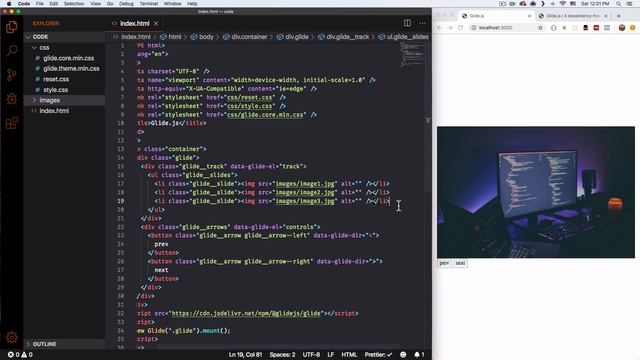Screen dimensions: 640x360
Task: Open the editor More Actions ellipsis
Action: click(x=422, y=23)
